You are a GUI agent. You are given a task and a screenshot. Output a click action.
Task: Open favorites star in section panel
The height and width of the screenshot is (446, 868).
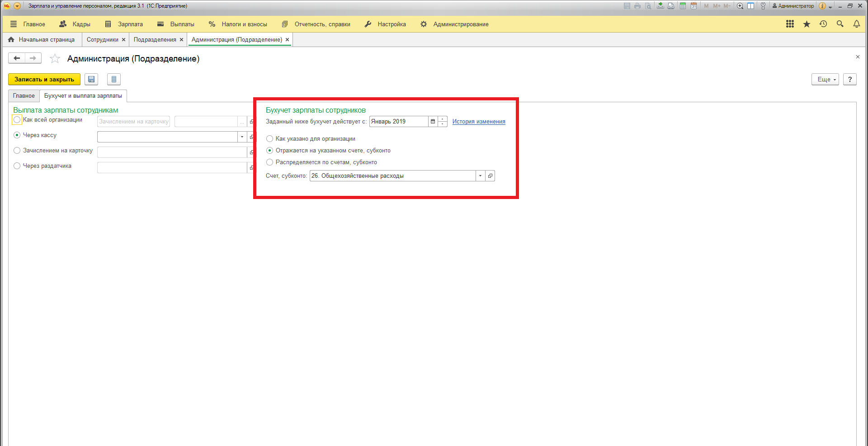807,24
